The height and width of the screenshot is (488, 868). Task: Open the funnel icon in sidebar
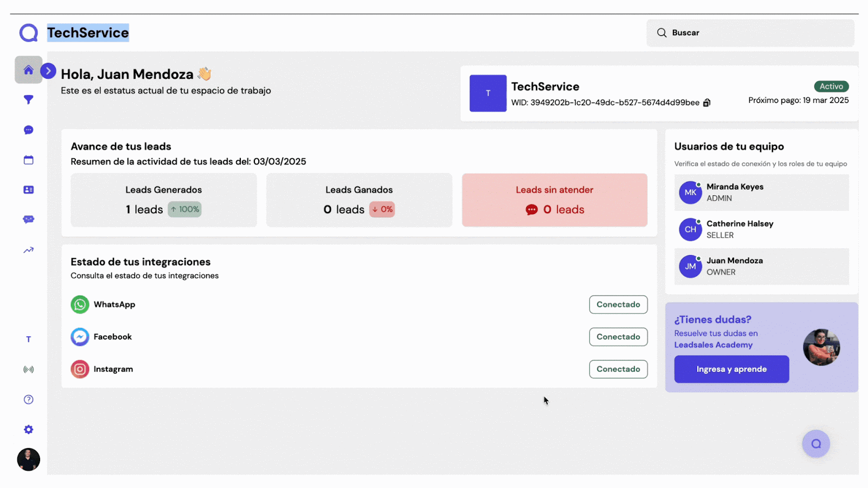(x=29, y=100)
